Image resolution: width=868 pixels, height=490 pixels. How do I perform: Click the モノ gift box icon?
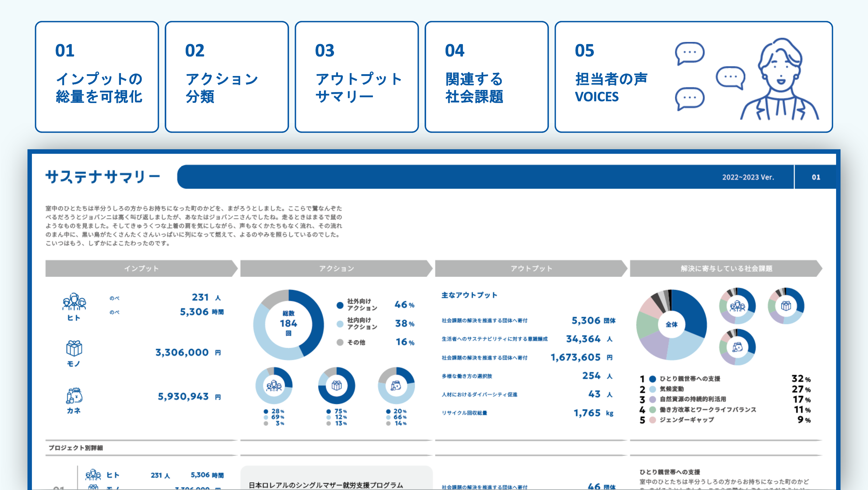[74, 348]
